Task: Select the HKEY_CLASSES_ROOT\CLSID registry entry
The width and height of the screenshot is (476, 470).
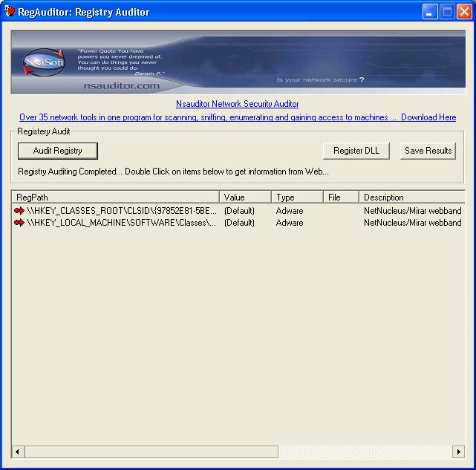Action: (x=122, y=211)
